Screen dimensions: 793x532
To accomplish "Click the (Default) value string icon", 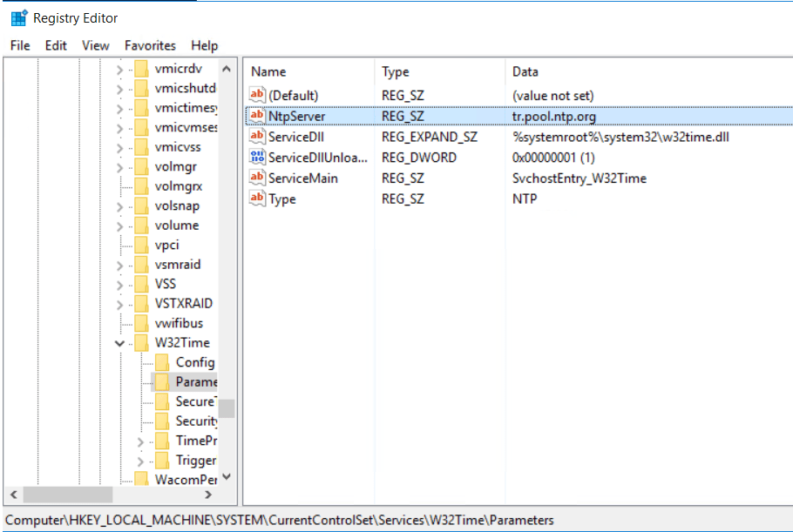I will (x=257, y=95).
